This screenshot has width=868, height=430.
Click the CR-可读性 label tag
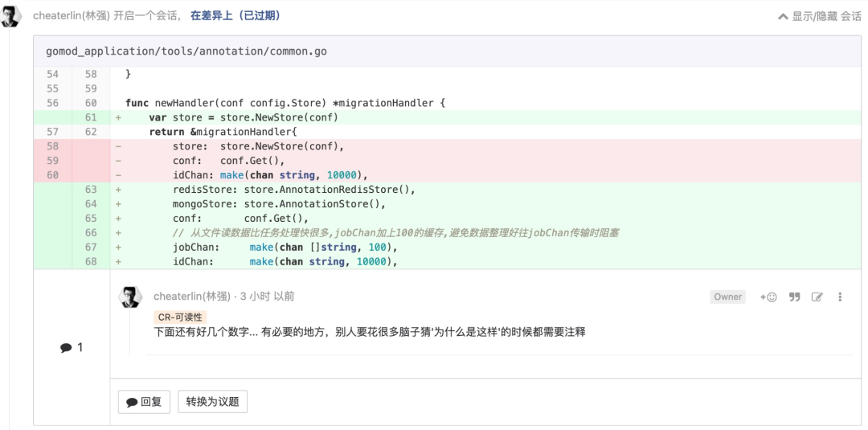click(x=180, y=317)
